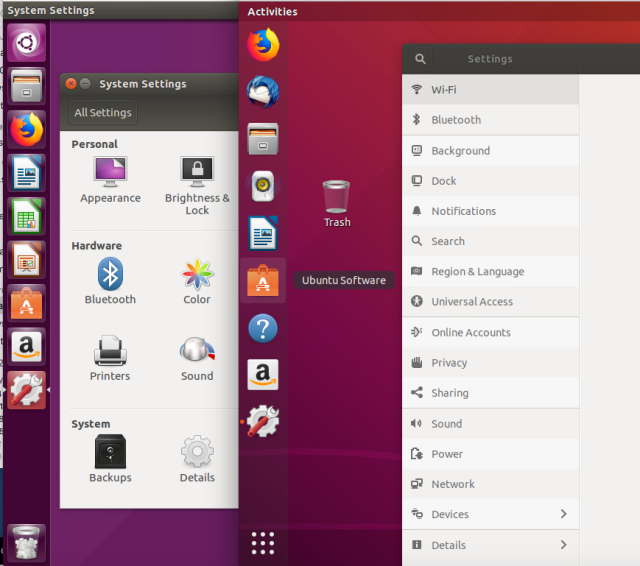Launch Thunderbird Mail from the dock
This screenshot has height=566, width=640.
[263, 92]
